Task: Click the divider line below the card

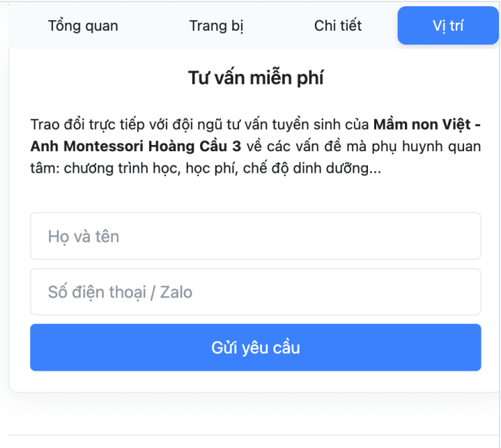Action: (x=254, y=435)
